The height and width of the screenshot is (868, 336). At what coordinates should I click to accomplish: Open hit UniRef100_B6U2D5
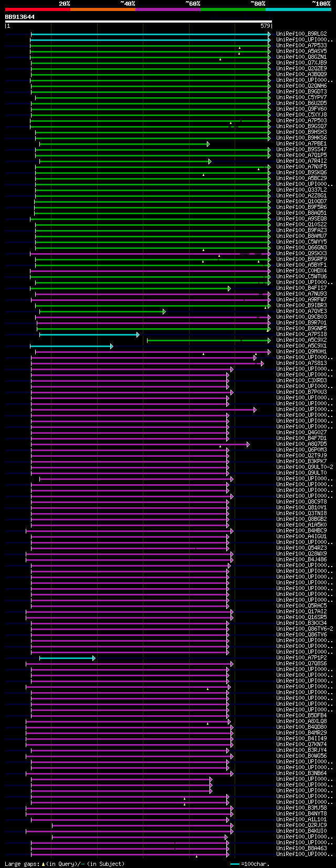tap(301, 103)
